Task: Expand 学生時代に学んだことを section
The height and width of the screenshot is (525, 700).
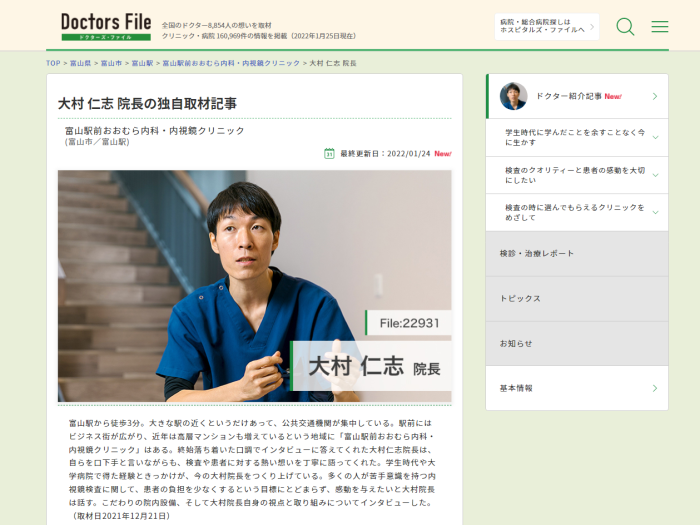Action: (577, 138)
